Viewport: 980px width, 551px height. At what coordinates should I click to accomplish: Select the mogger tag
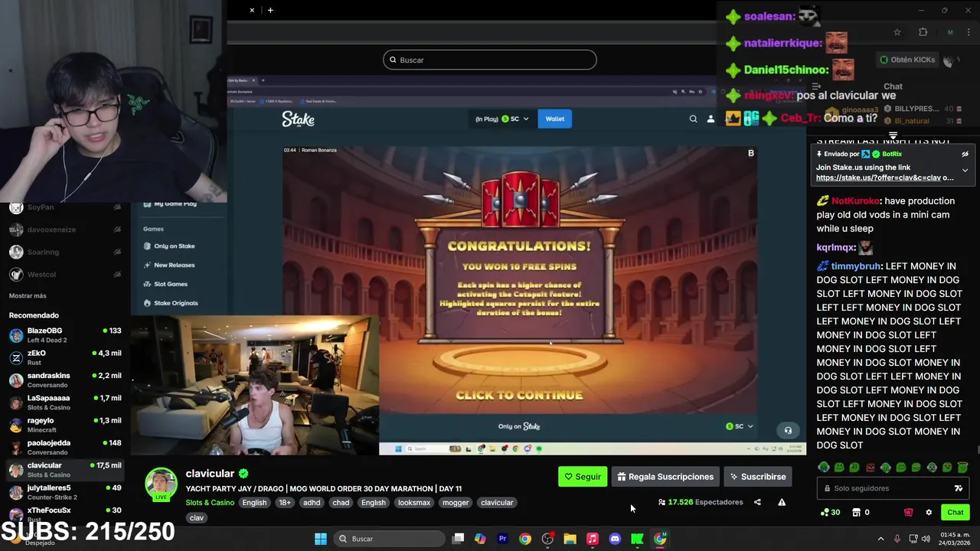(456, 503)
